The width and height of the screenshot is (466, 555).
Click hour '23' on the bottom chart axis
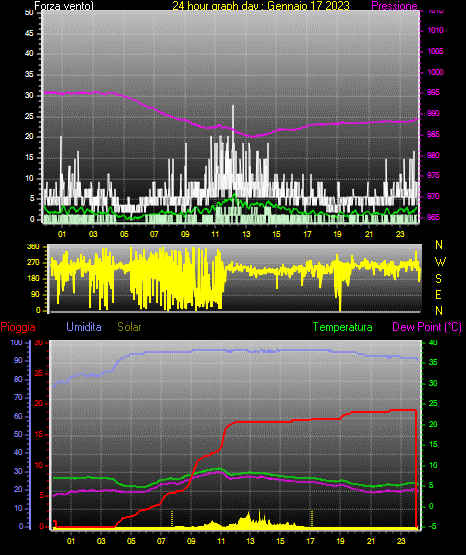tap(401, 541)
